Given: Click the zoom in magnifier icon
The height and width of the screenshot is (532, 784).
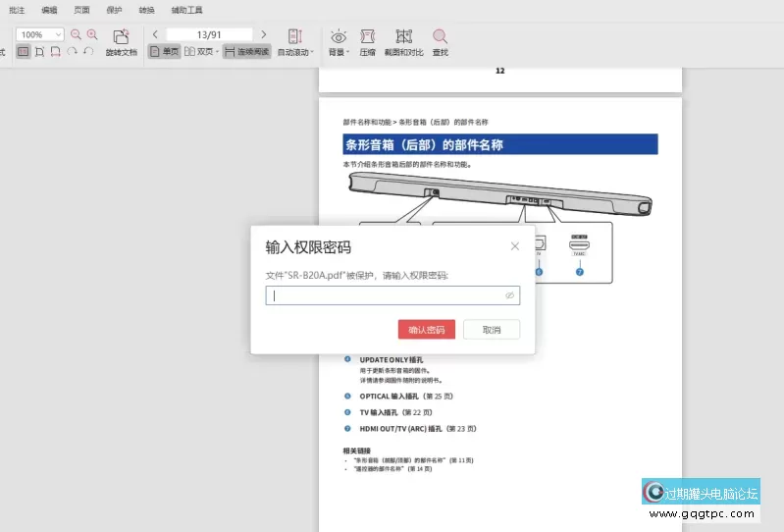Looking at the screenshot, I should point(92,34).
